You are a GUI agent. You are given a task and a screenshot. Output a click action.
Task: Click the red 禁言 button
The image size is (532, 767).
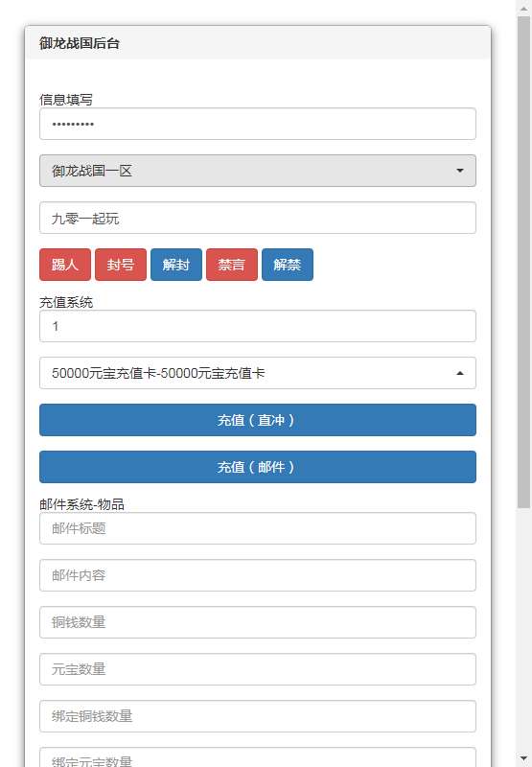point(232,265)
